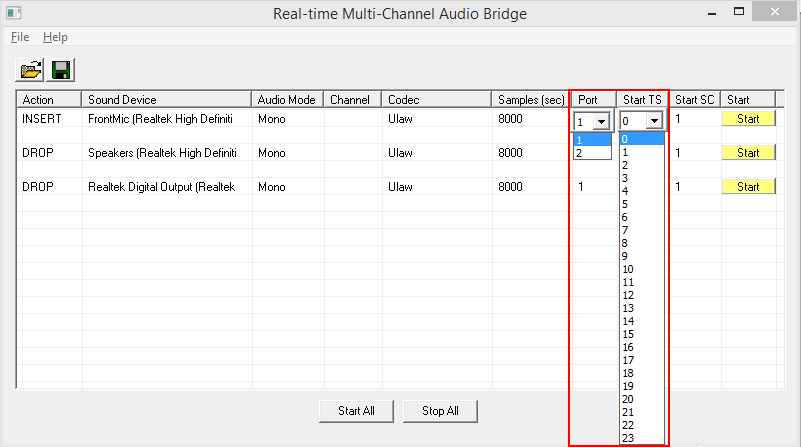Viewport: 801px width, 447px height.
Task: Click the application icon in title bar
Action: click(14, 13)
